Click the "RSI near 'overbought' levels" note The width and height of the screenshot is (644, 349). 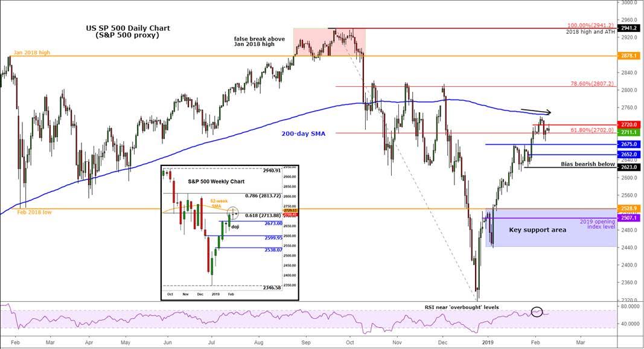[x=462, y=307]
